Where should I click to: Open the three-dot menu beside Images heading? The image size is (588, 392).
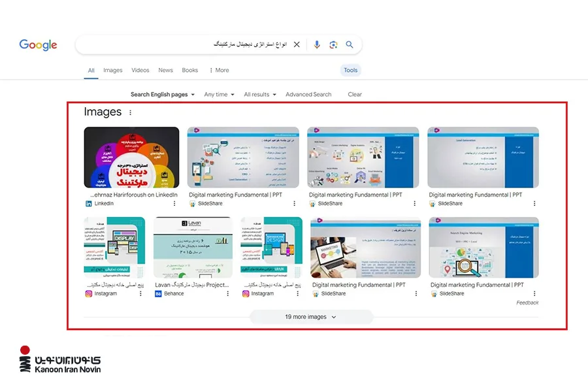coord(130,112)
